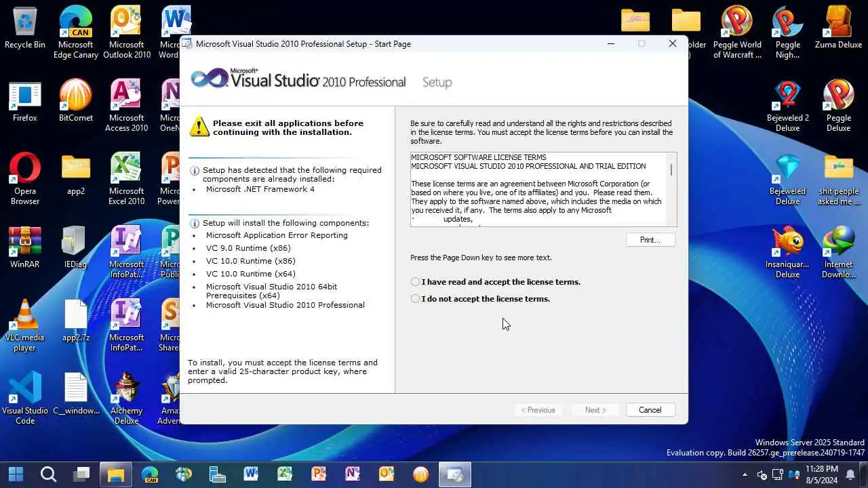The height and width of the screenshot is (488, 868).
Task: Select 'I have read and accept the license terms'
Action: click(x=496, y=282)
